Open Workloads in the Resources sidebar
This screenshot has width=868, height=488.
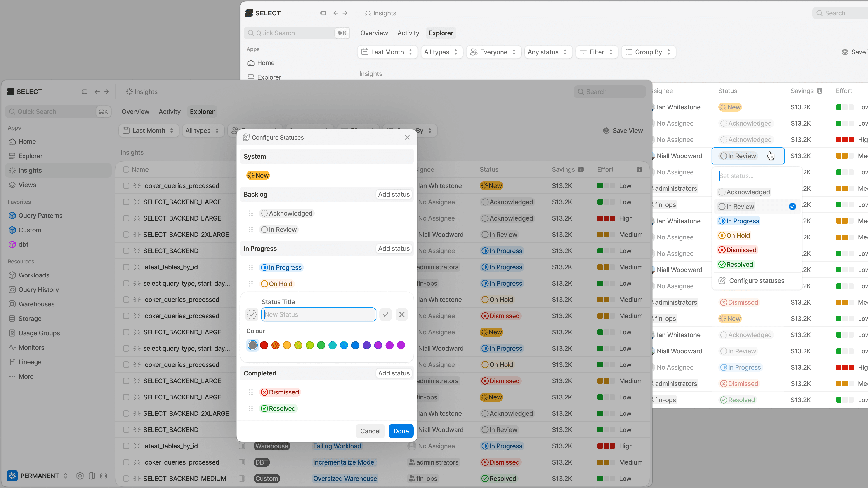pyautogui.click(x=34, y=275)
